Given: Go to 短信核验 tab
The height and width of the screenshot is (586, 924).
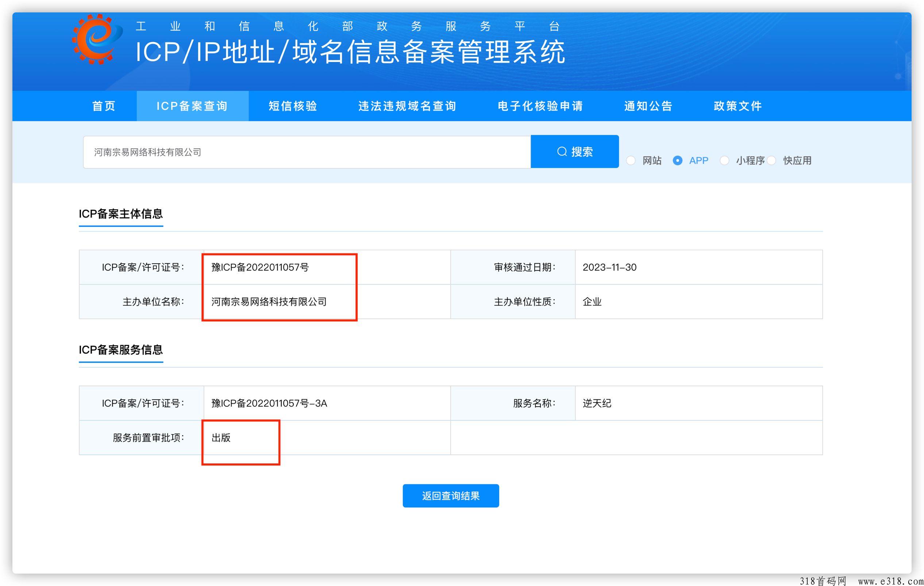Looking at the screenshot, I should tap(293, 106).
